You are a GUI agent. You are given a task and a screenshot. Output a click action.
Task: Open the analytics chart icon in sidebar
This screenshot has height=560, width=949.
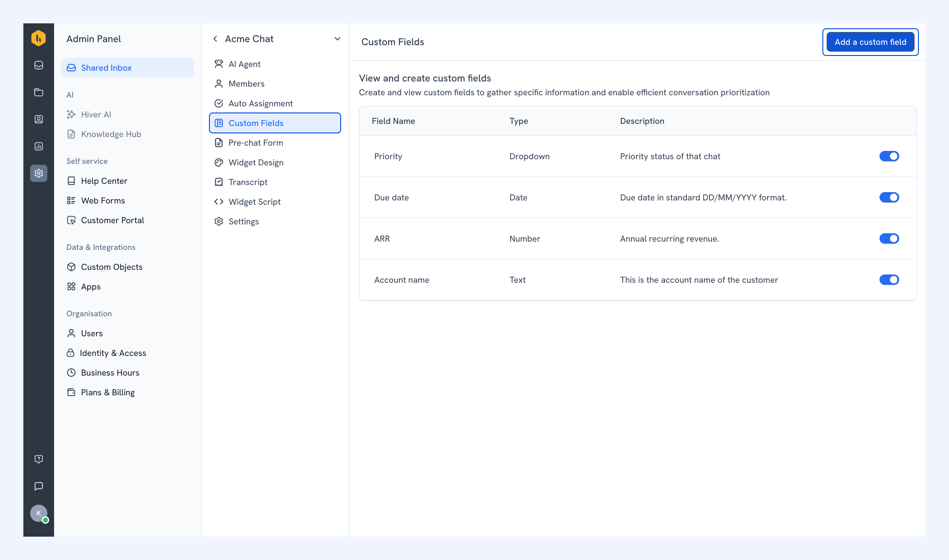pyautogui.click(x=38, y=146)
